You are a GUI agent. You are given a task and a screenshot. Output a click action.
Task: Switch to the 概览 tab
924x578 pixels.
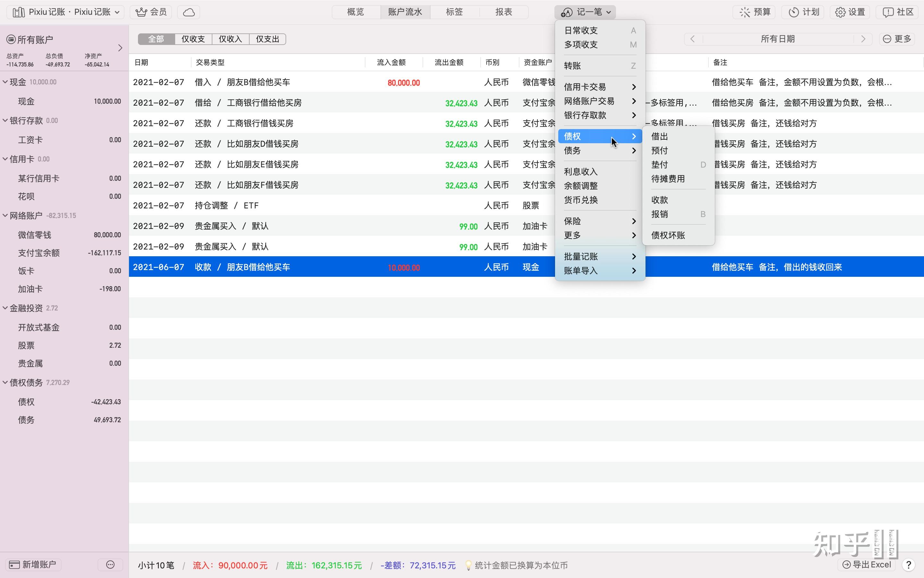[x=356, y=12]
